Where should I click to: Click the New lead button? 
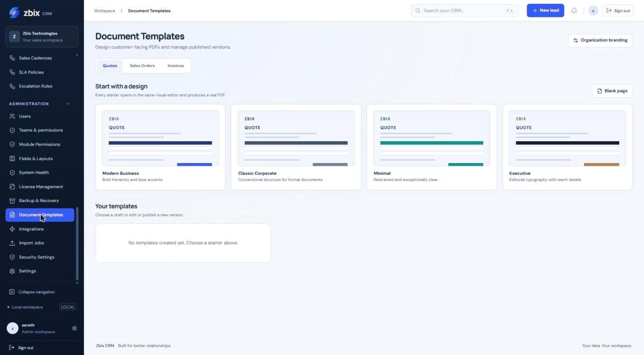click(545, 10)
